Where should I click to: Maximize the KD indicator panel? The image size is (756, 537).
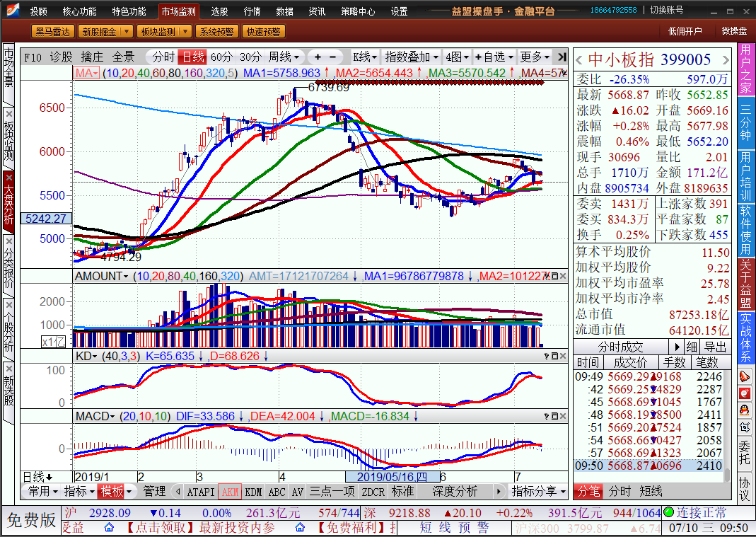554,356
